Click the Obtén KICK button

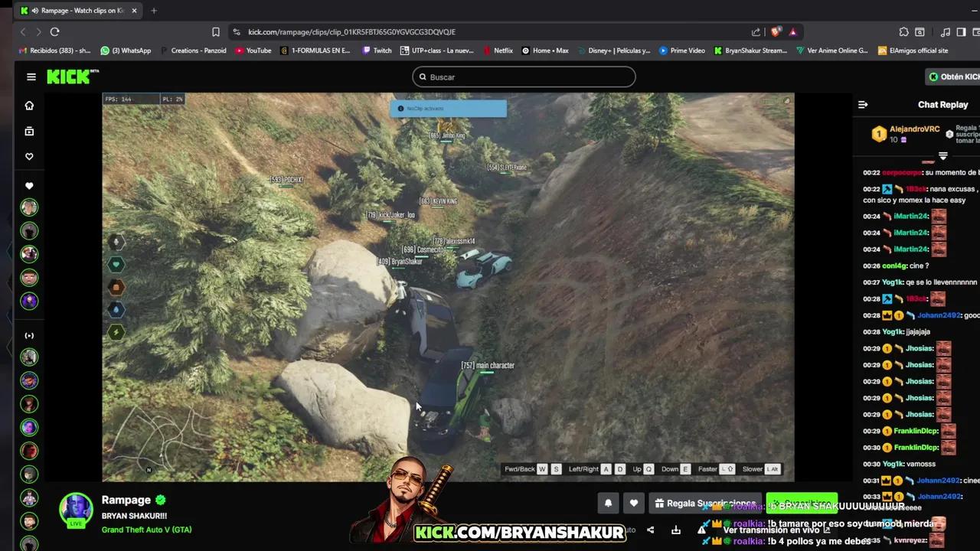point(953,77)
